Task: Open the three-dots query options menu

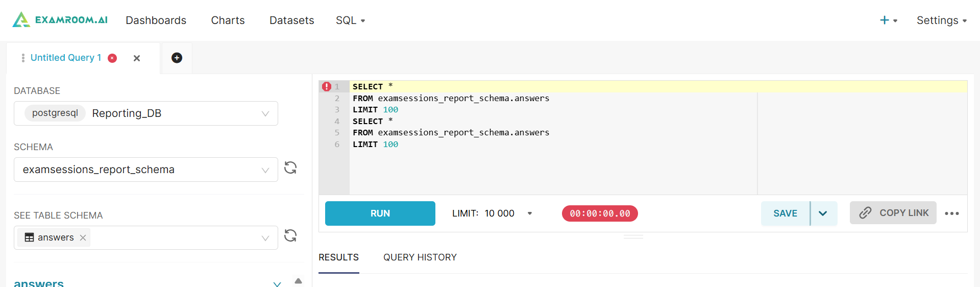Action: tap(951, 213)
